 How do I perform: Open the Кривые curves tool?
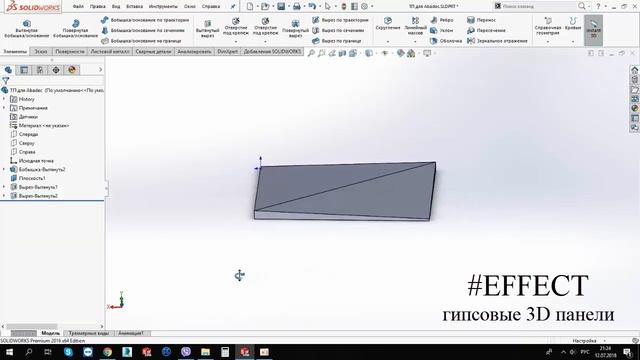coord(573,24)
